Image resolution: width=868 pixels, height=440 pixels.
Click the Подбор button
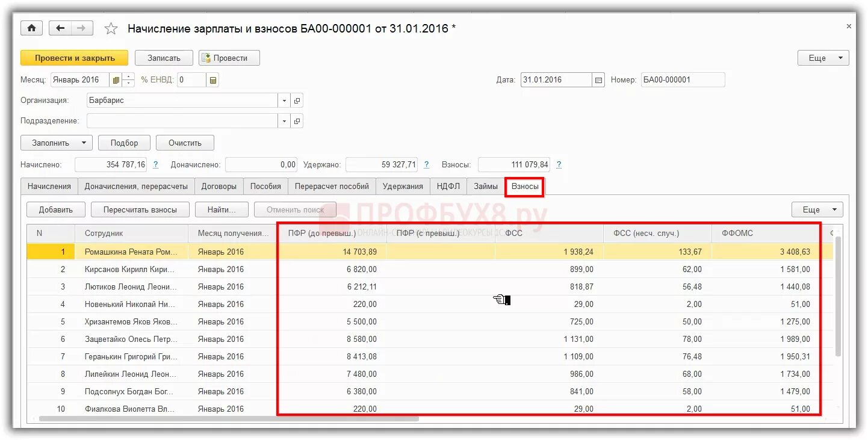(x=124, y=143)
